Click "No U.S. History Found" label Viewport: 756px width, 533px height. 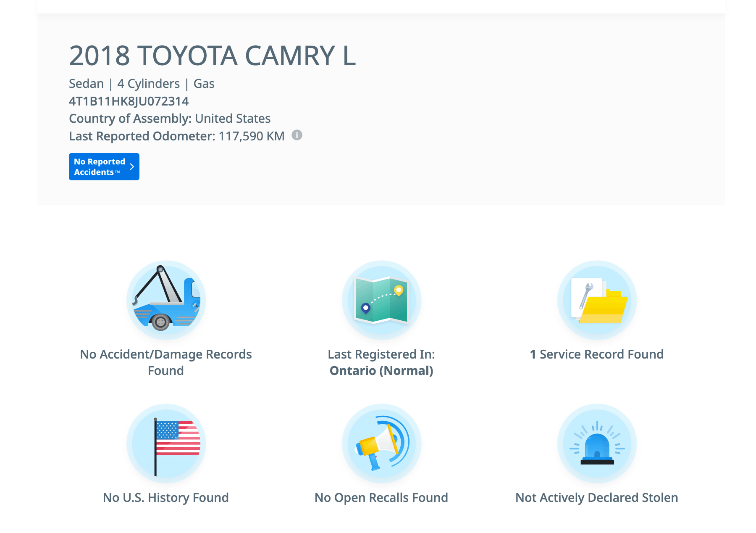pyautogui.click(x=166, y=498)
